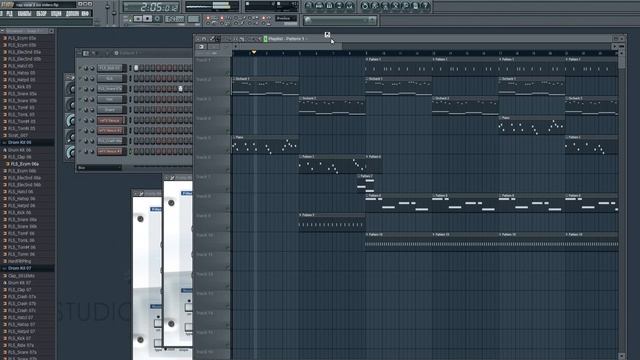Click green pattern icon beside playlist title
This screenshot has width=640, height=360.
265,39
